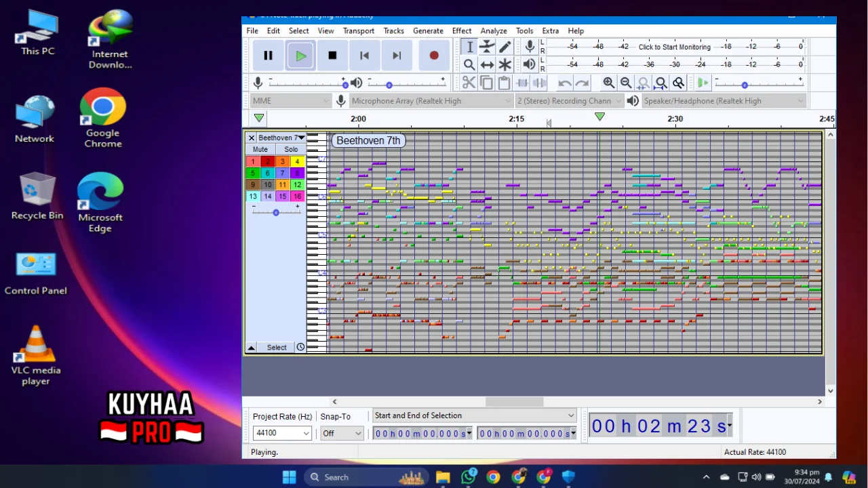
Task: Collapse the track with the up arrow
Action: coord(251,347)
